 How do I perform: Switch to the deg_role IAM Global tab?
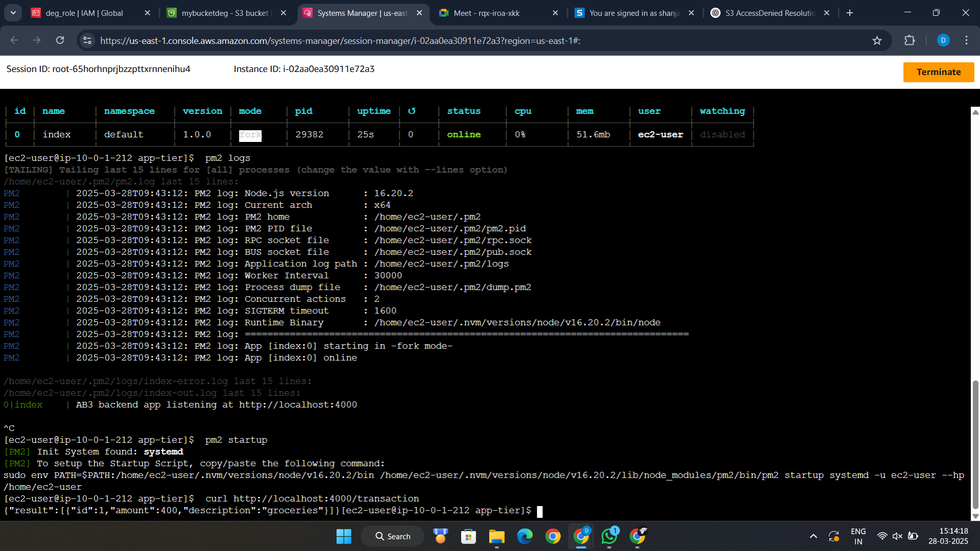85,13
